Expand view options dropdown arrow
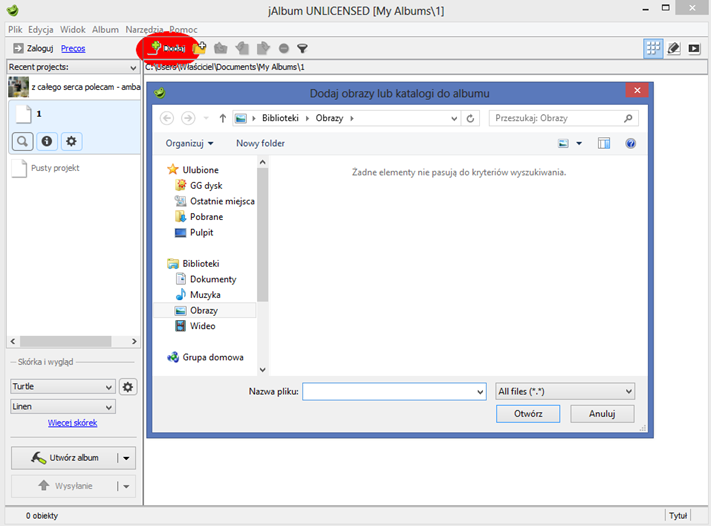711x526 pixels. [579, 144]
